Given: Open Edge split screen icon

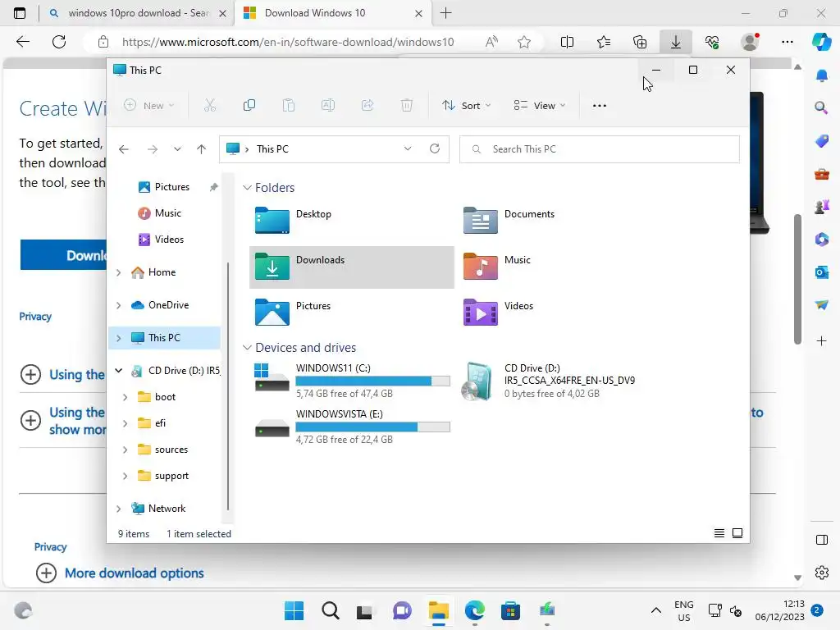Looking at the screenshot, I should 567,42.
